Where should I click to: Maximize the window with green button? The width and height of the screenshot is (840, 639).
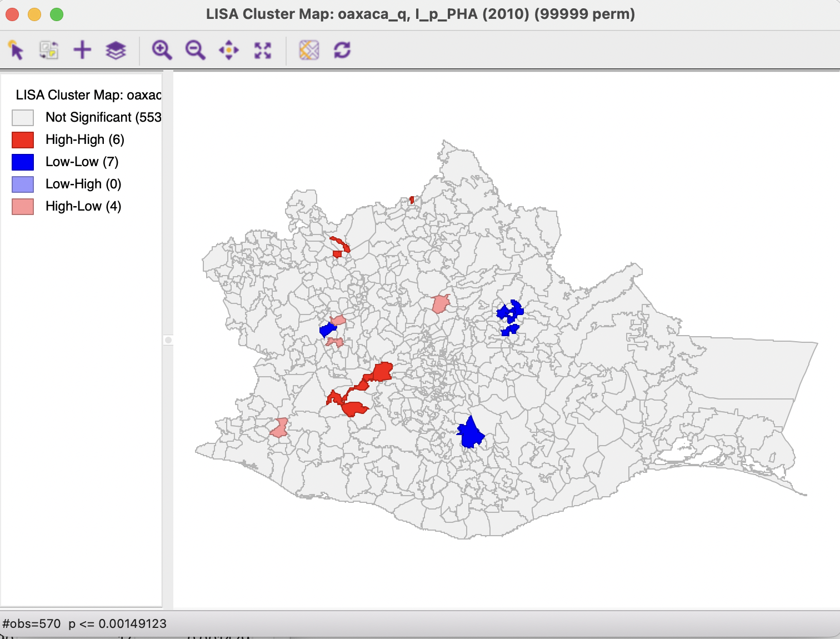point(57,14)
